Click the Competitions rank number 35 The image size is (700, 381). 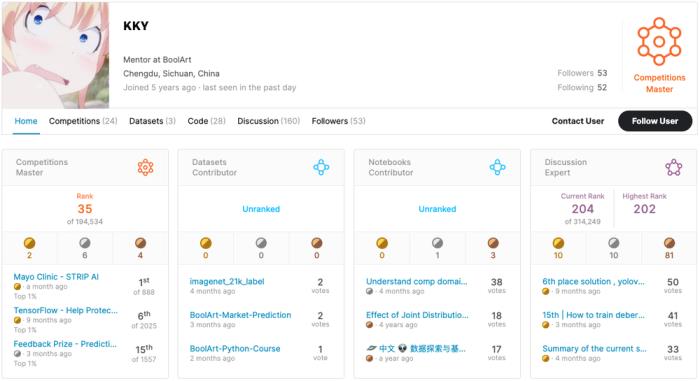click(85, 209)
